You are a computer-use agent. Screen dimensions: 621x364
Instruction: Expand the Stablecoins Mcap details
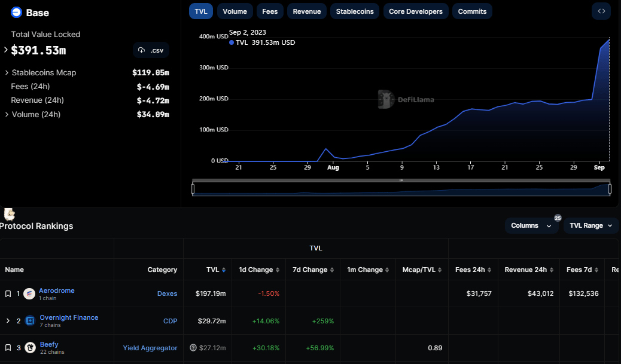[7, 73]
